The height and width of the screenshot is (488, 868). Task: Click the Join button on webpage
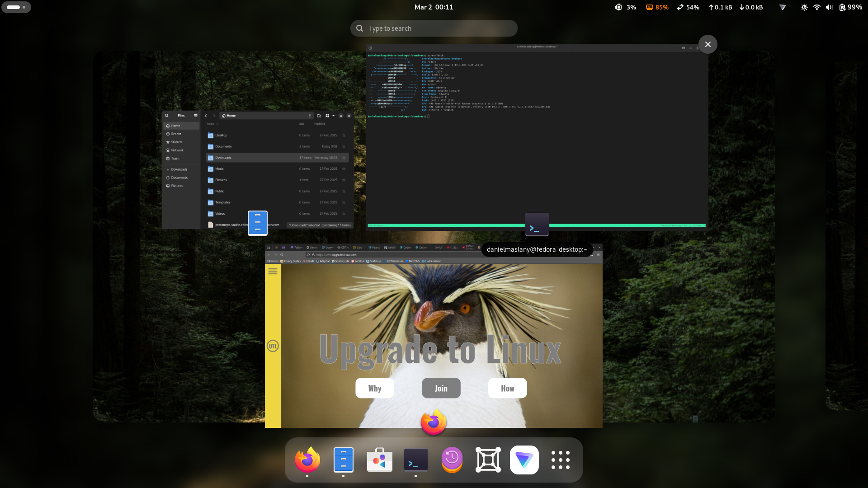pyautogui.click(x=441, y=388)
